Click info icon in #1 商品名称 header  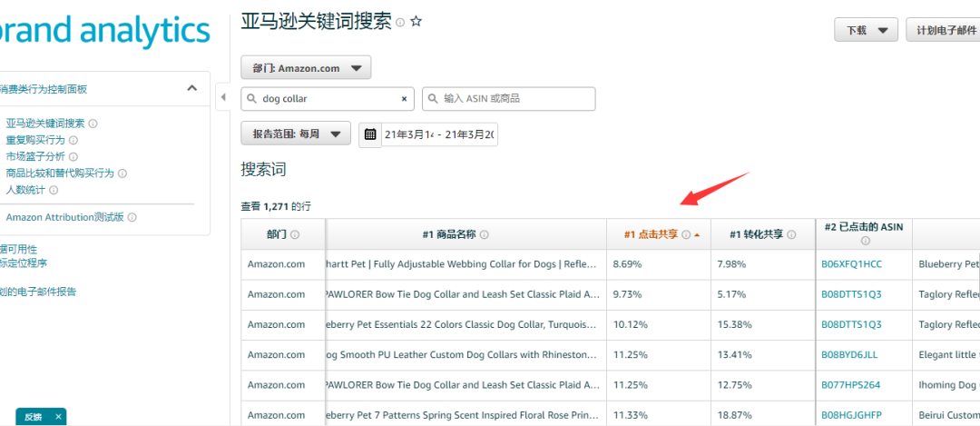[485, 234]
